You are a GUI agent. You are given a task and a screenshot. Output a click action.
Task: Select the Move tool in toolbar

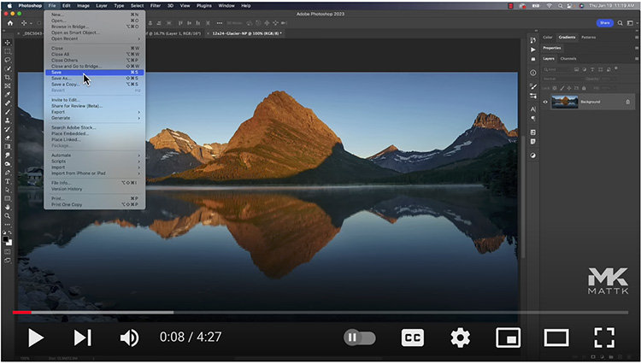[8, 42]
